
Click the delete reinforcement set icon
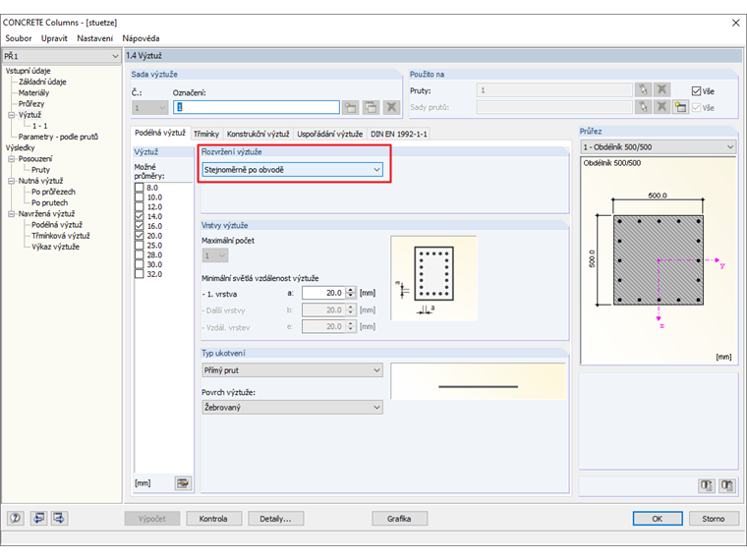pyautogui.click(x=391, y=107)
